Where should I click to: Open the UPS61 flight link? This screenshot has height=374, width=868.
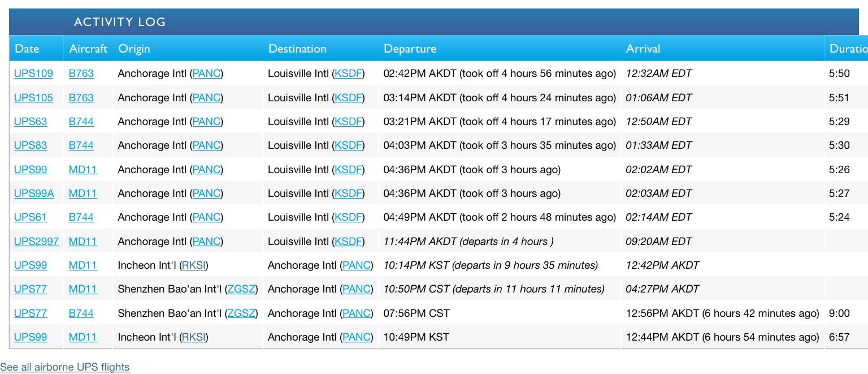point(31,217)
